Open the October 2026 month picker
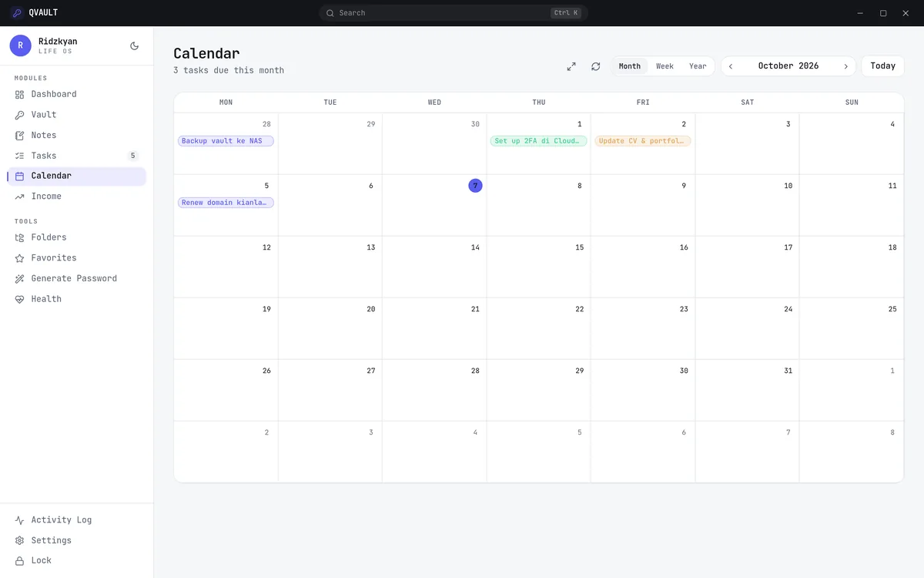This screenshot has width=924, height=578. [788, 66]
